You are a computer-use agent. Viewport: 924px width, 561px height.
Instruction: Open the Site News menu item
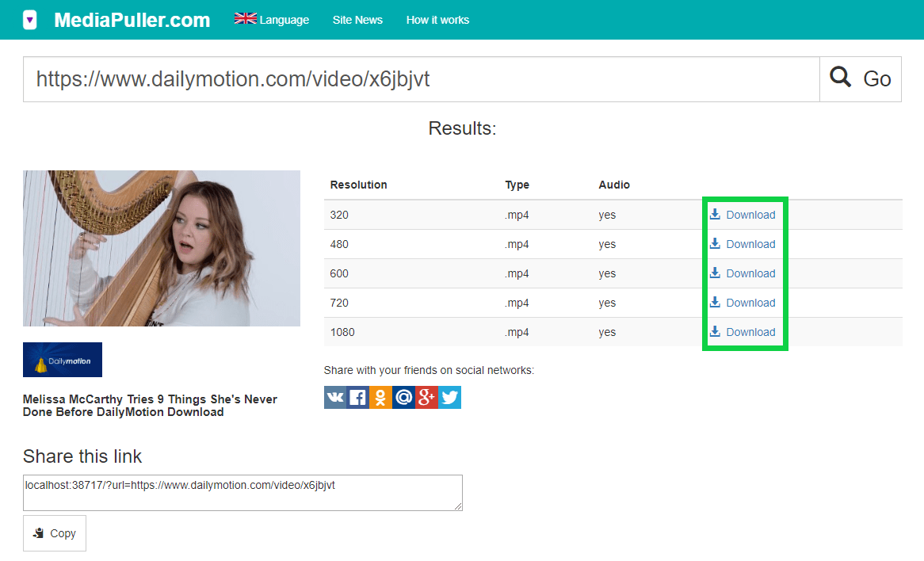coord(357,20)
